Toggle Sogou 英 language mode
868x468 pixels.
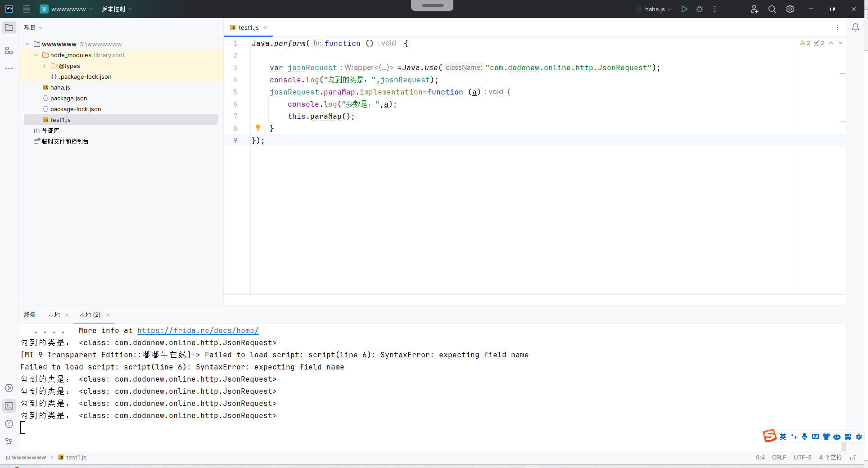(783, 436)
